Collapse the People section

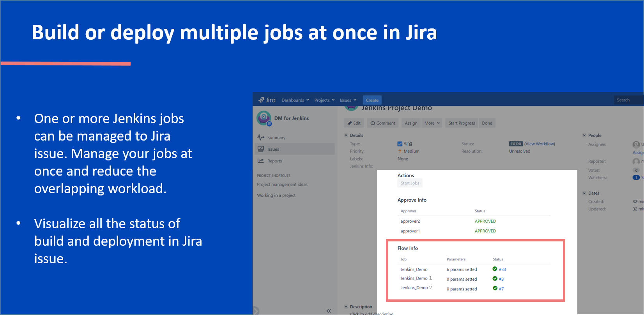[x=584, y=136]
